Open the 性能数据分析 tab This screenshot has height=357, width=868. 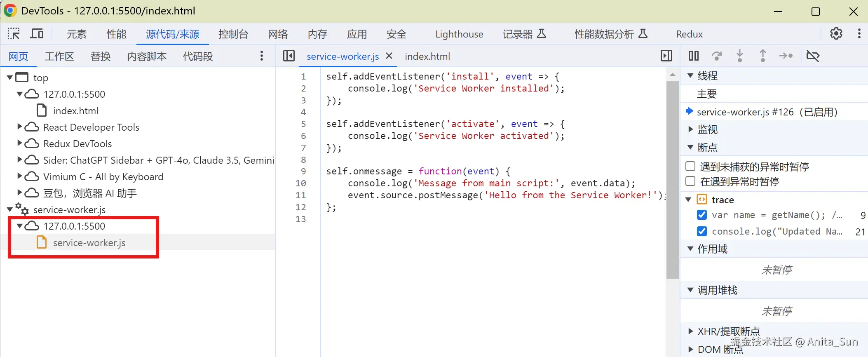[611, 34]
